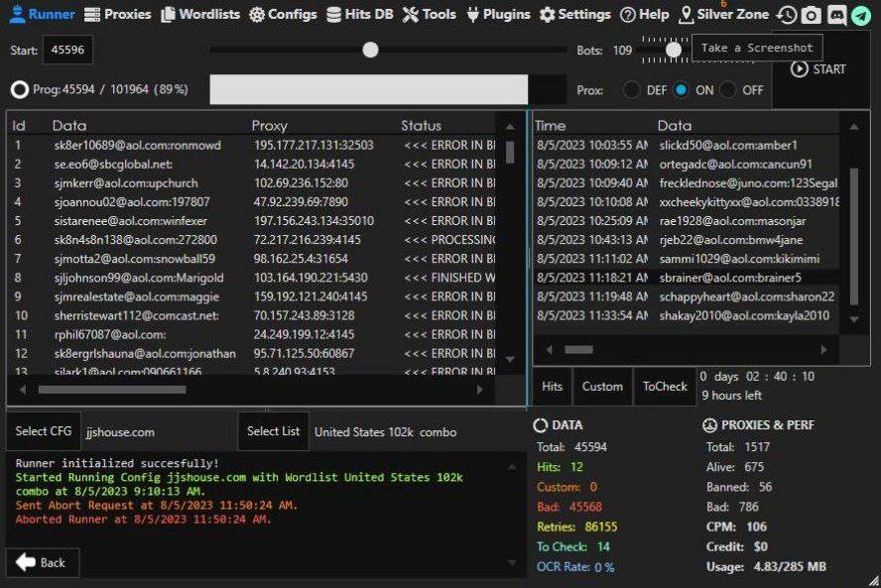Click the Id column header
The width and height of the screenshot is (881, 588).
[x=19, y=126]
